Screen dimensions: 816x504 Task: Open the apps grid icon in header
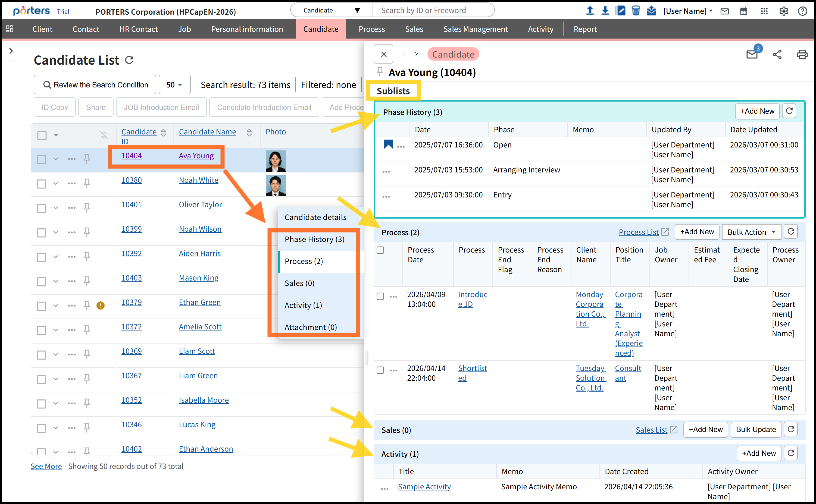764,11
